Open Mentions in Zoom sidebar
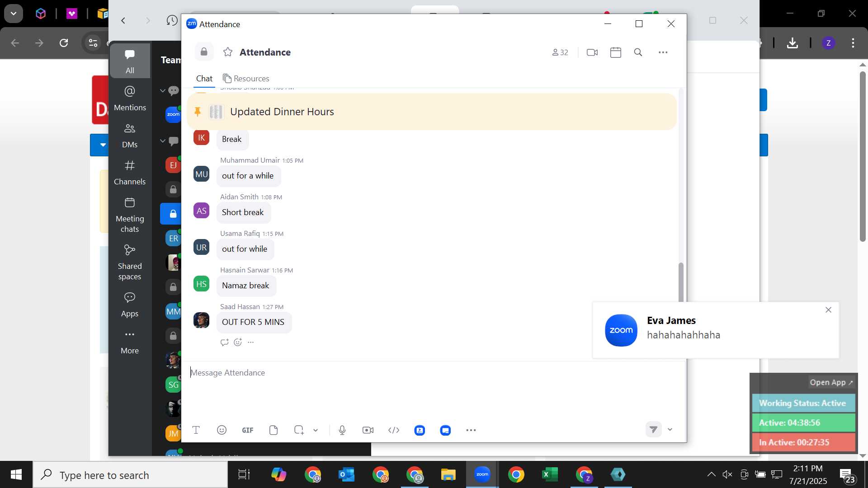The image size is (868, 488). click(130, 98)
